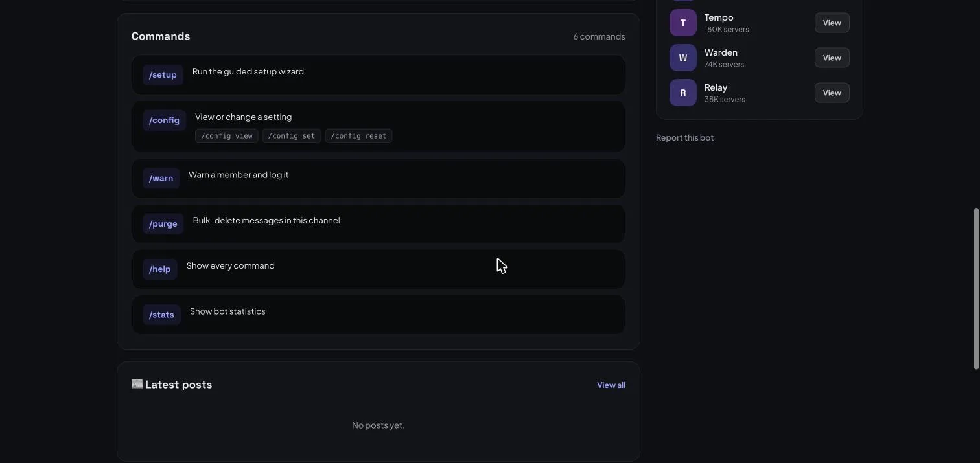Open View all latest posts
The image size is (980, 463).
pyautogui.click(x=611, y=385)
